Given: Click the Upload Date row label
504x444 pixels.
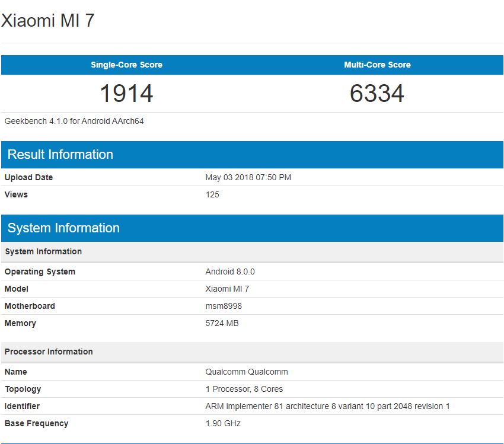Looking at the screenshot, I should 28,177.
